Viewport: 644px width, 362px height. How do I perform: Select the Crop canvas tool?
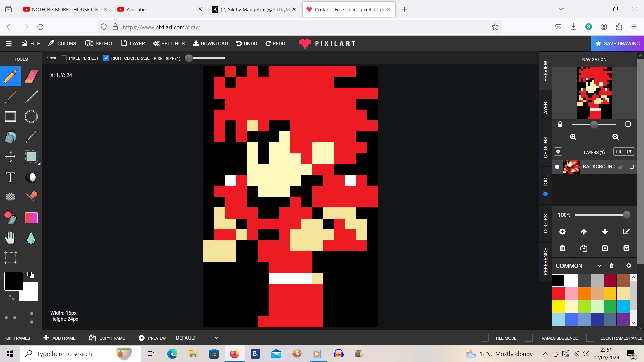10,257
